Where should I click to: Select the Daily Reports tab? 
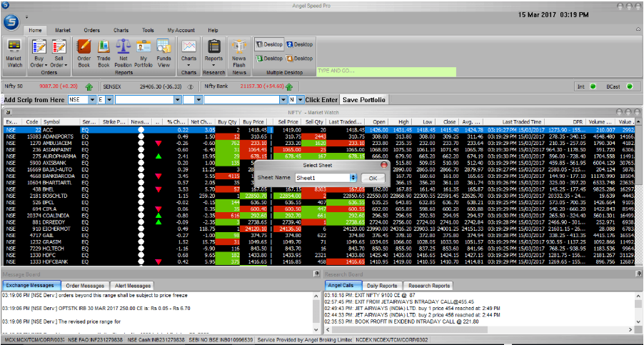click(x=382, y=286)
